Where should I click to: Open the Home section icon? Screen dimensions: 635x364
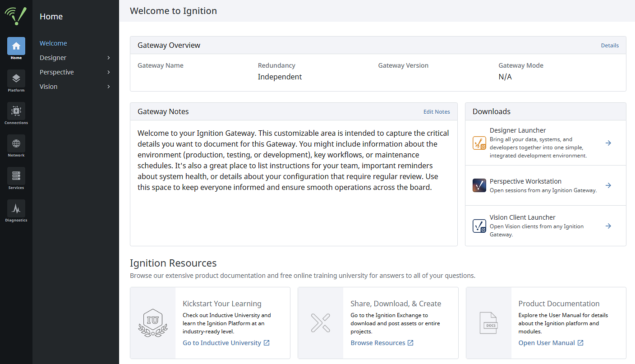pos(16,46)
